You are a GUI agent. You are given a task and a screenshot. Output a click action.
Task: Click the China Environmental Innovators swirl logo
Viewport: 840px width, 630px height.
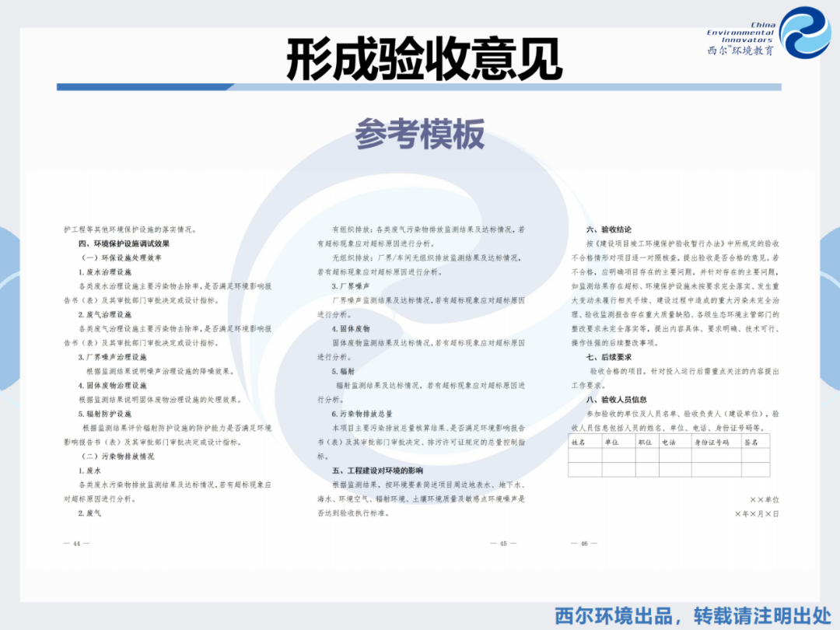(x=805, y=32)
